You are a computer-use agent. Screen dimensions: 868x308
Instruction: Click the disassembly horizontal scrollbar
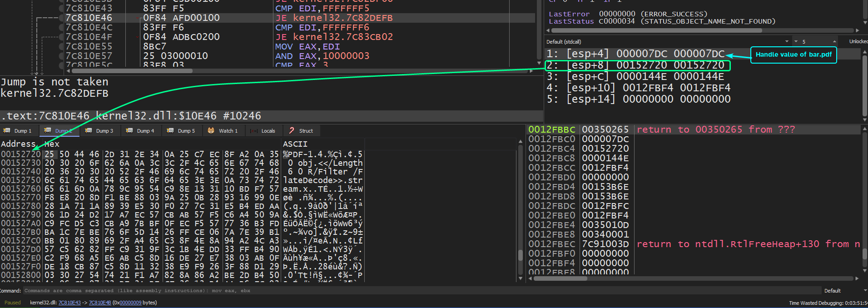click(x=132, y=71)
